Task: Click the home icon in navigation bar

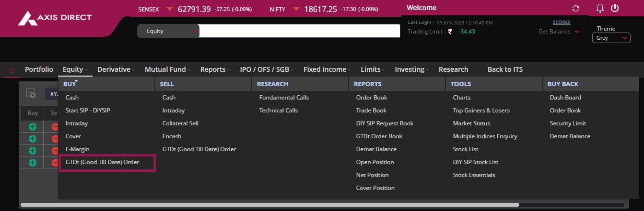Action: [12, 70]
